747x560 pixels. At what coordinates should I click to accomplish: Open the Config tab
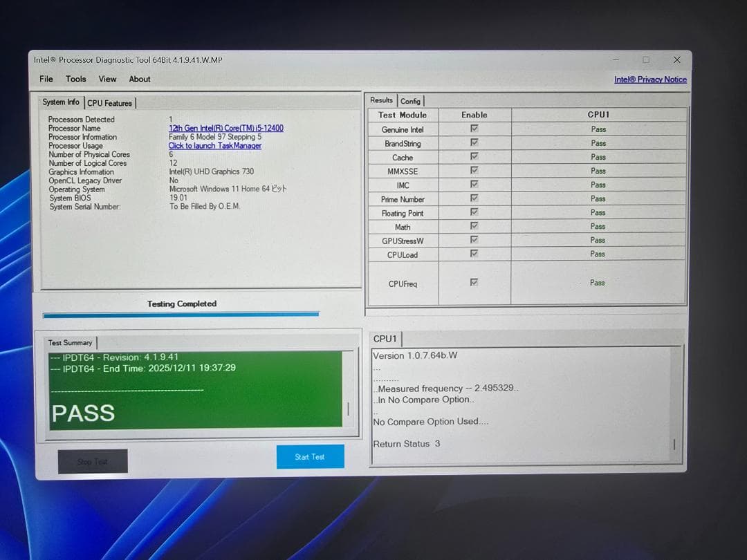(x=412, y=100)
